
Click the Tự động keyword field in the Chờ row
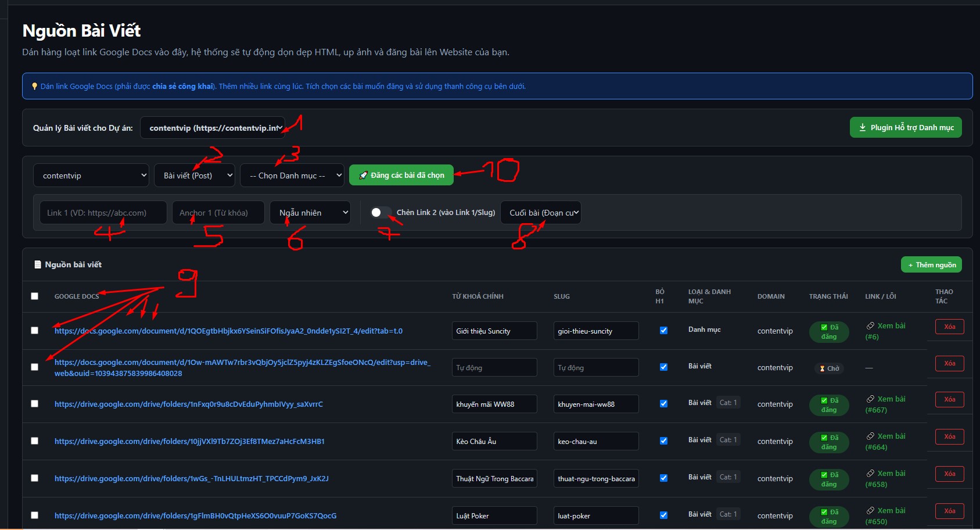[x=494, y=367]
